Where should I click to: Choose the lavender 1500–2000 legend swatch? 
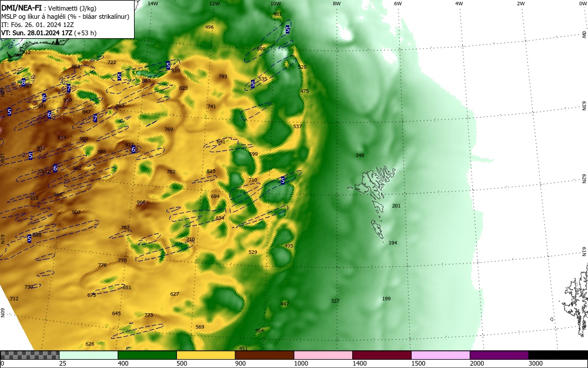[440, 355]
